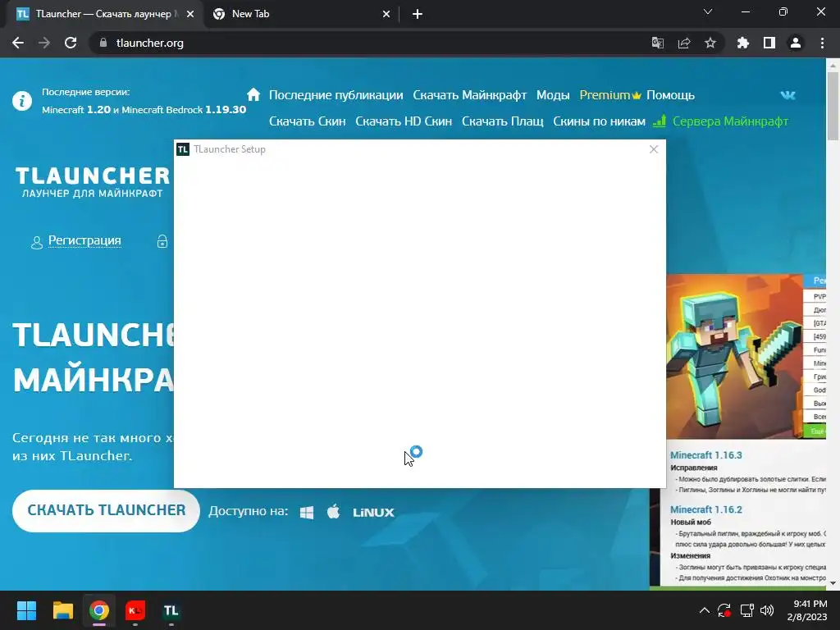
Task: Open the Последние публикации menu item
Action: [x=336, y=95]
